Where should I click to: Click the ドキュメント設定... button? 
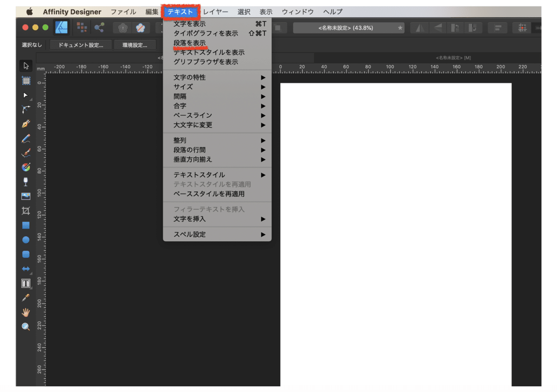81,45
